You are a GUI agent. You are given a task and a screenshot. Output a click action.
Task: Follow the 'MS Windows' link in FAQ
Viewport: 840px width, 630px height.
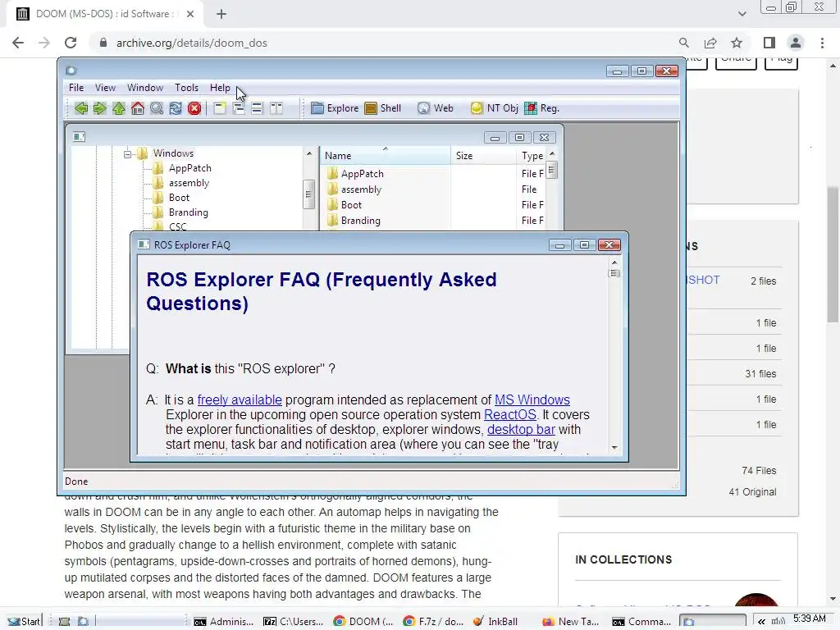point(532,400)
